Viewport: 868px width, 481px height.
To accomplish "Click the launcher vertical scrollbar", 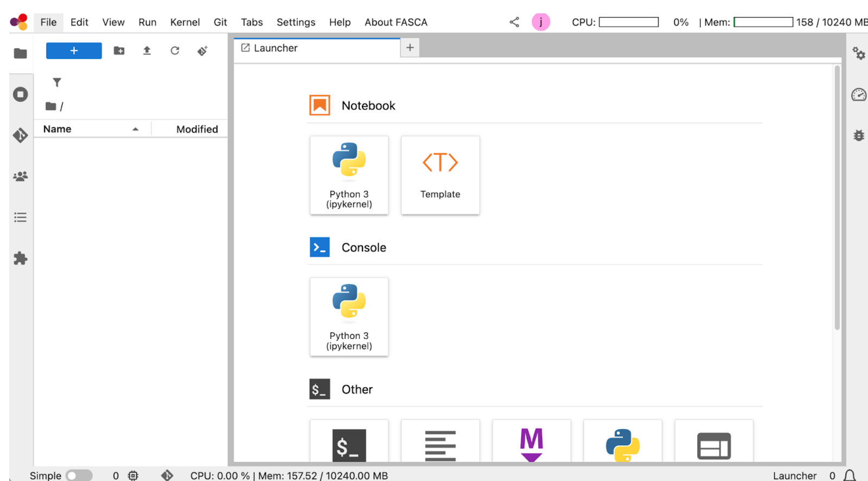I will [837, 198].
